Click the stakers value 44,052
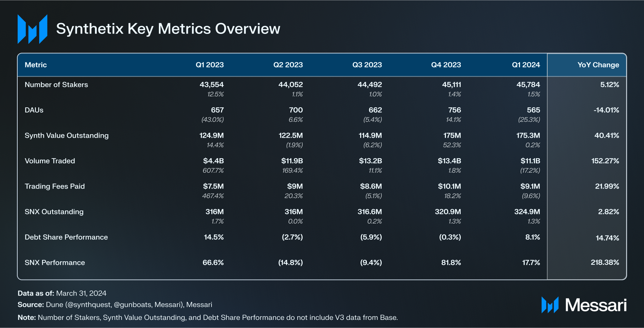 [x=291, y=85]
